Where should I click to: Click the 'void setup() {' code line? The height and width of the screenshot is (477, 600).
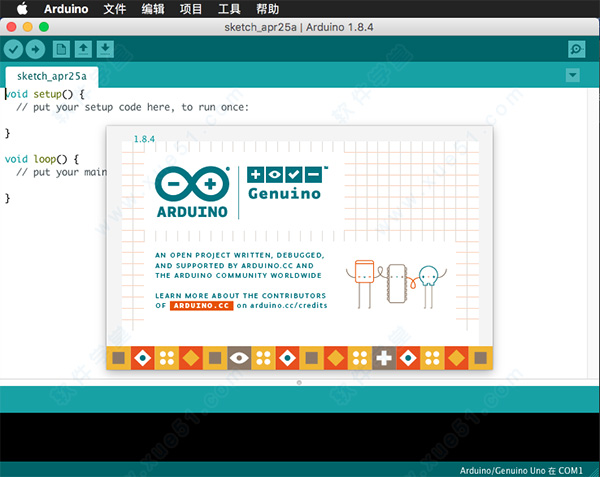(44, 94)
